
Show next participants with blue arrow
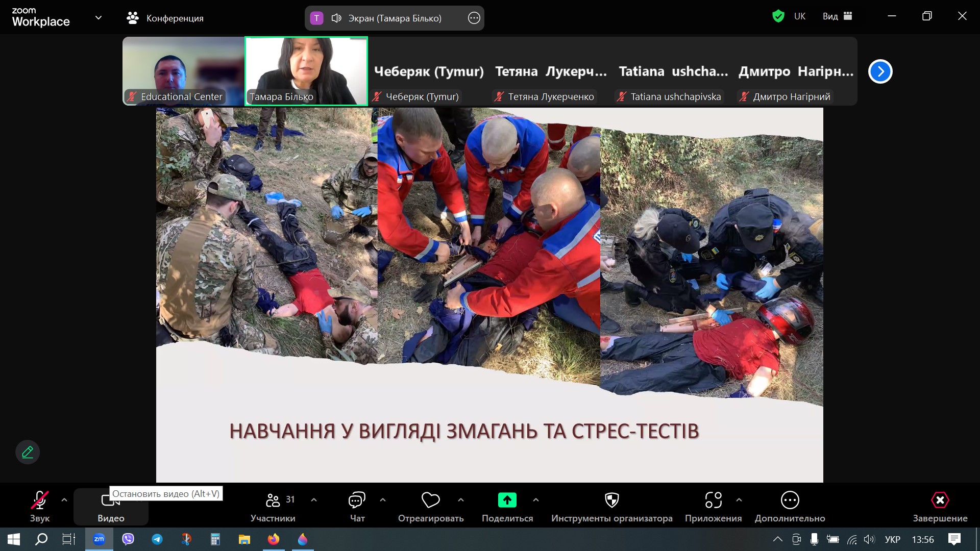tap(880, 71)
